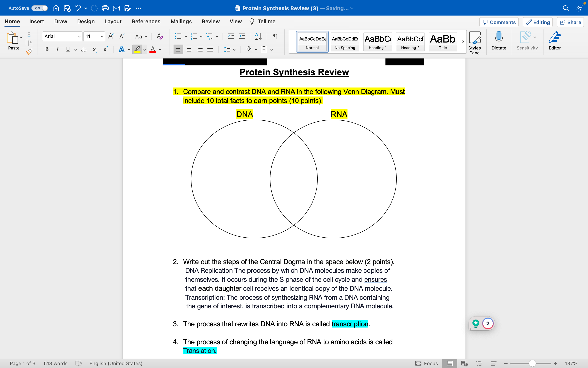This screenshot has height=368, width=588.
Task: Click the Tell me search box
Action: pos(262,21)
